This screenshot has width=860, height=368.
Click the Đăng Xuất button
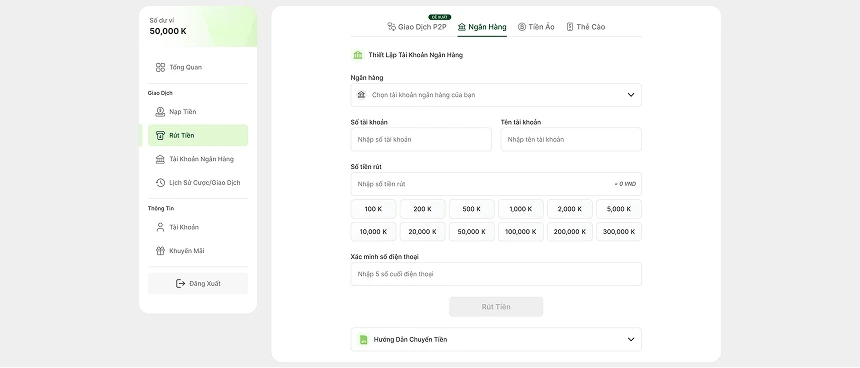click(x=197, y=284)
